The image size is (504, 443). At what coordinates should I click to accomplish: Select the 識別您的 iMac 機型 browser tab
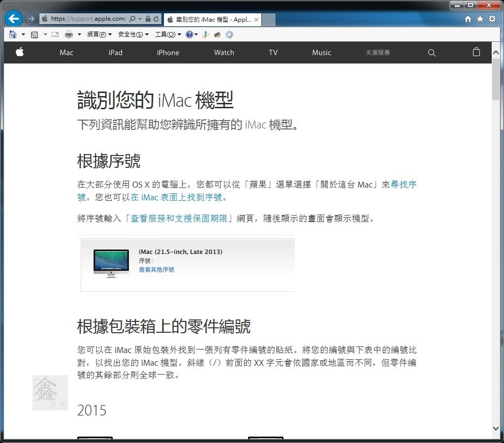click(213, 20)
